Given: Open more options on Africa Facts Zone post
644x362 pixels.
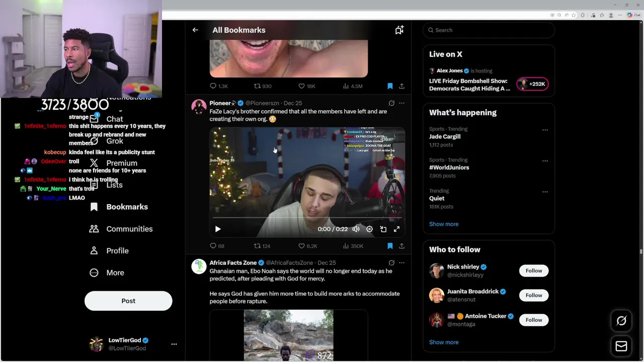Looking at the screenshot, I should point(401,262).
